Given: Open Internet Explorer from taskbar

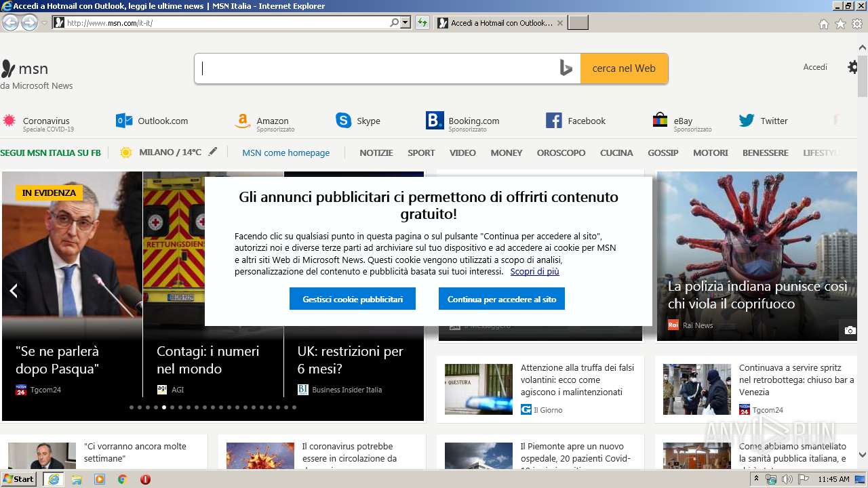Looking at the screenshot, I should tap(53, 479).
